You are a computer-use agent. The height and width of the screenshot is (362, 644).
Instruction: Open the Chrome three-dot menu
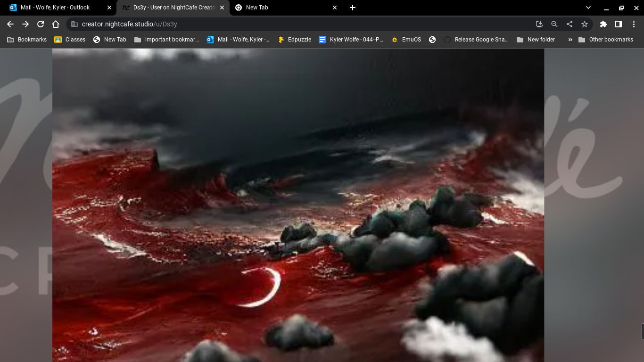(634, 24)
